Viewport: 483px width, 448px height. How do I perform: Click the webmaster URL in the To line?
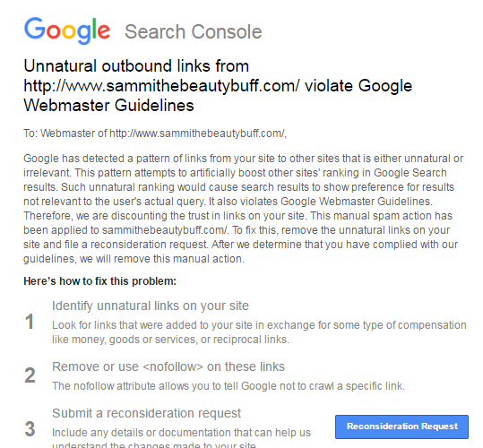coord(197,134)
